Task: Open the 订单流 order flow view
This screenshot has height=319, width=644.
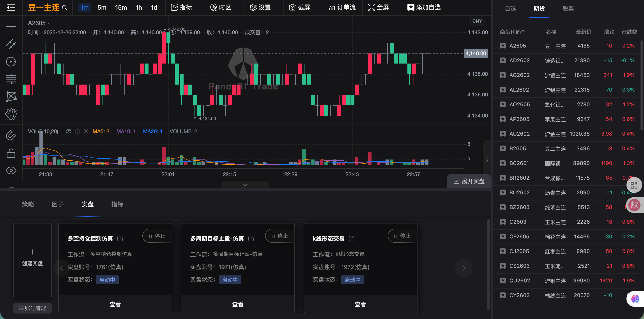Action: tap(342, 7)
